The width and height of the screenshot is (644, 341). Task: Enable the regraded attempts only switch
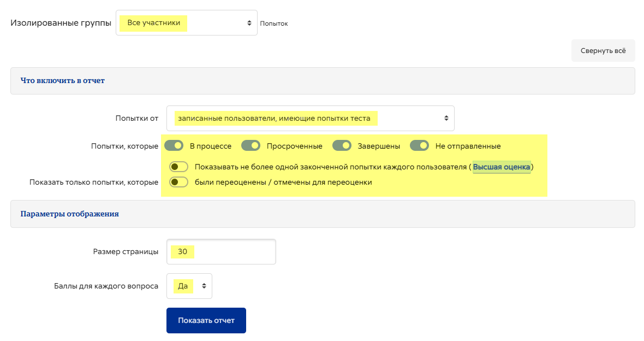coord(178,182)
